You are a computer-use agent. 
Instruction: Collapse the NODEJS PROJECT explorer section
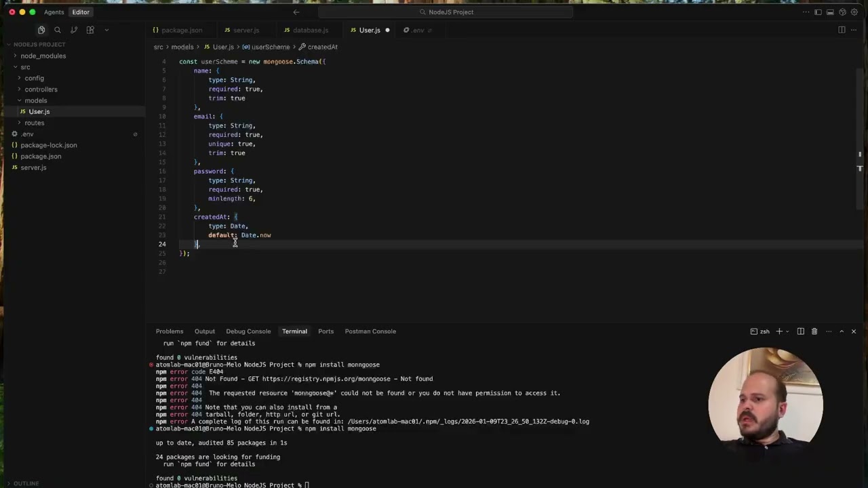click(x=39, y=45)
